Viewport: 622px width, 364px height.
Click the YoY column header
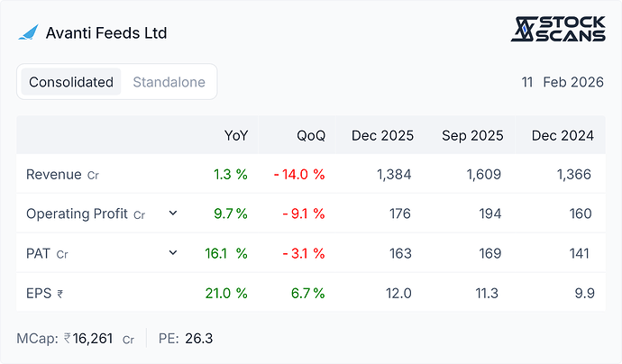(236, 136)
